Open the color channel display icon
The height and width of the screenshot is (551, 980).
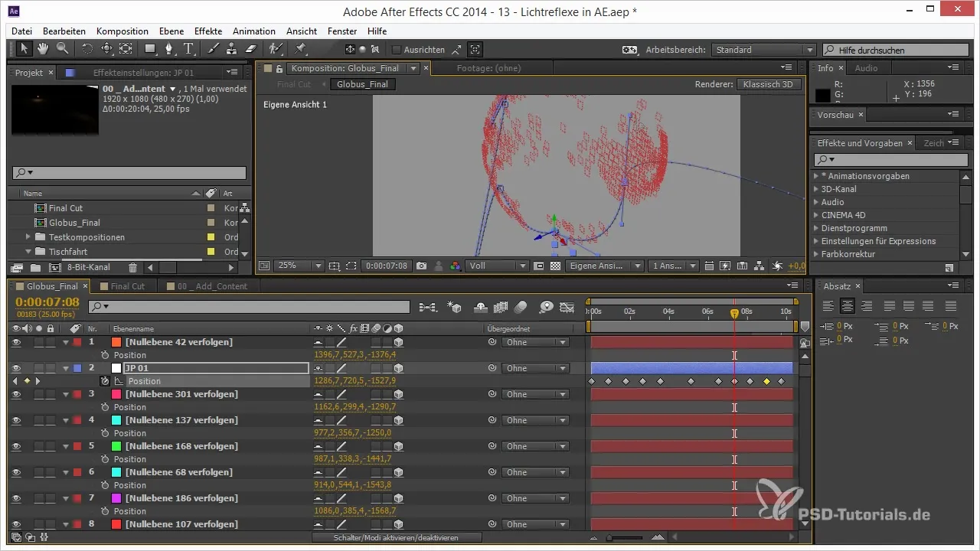pyautogui.click(x=456, y=266)
